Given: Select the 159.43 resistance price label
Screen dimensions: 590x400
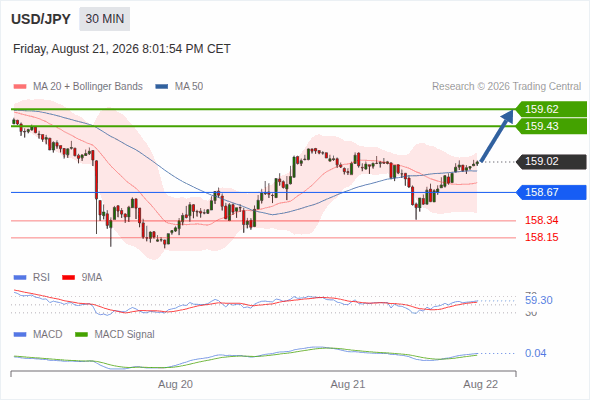Looking at the screenshot, I should click(x=551, y=126).
